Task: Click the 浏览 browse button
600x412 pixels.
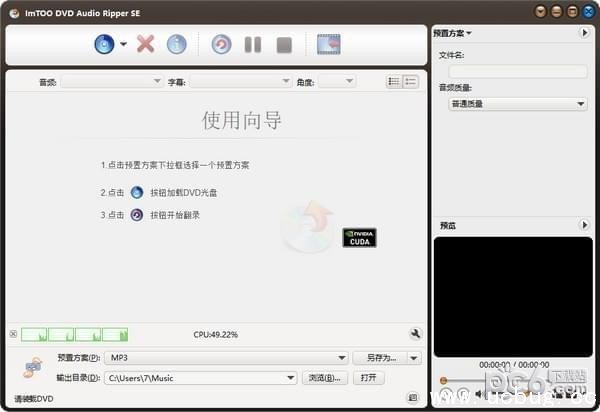Action: coord(325,378)
